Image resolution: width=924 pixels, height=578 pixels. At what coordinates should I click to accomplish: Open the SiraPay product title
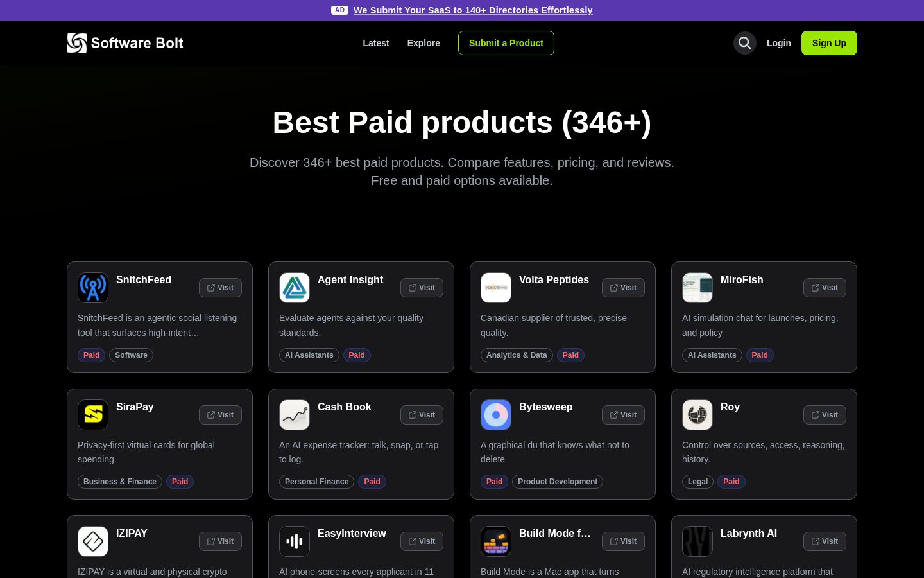(x=135, y=407)
